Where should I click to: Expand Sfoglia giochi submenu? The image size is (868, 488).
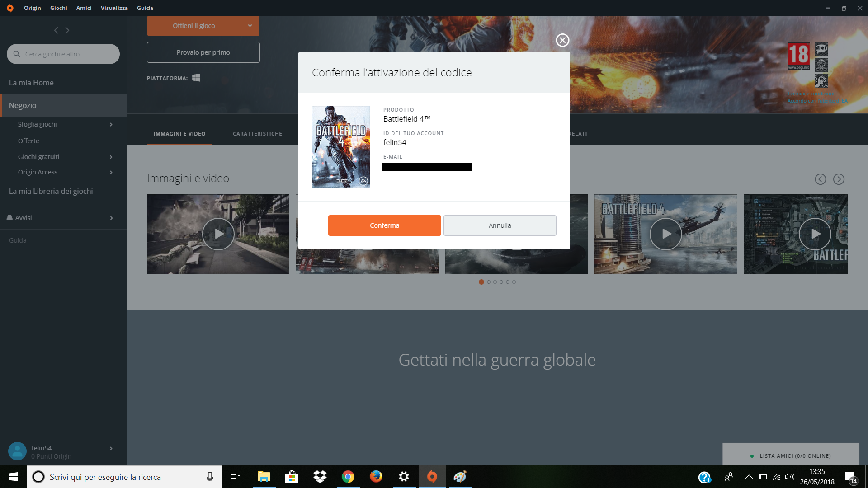pos(111,125)
